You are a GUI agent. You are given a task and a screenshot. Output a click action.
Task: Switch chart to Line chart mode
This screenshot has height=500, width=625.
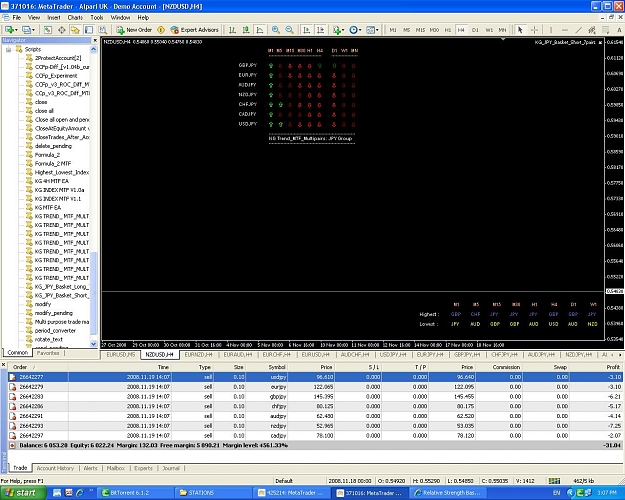tap(260, 30)
